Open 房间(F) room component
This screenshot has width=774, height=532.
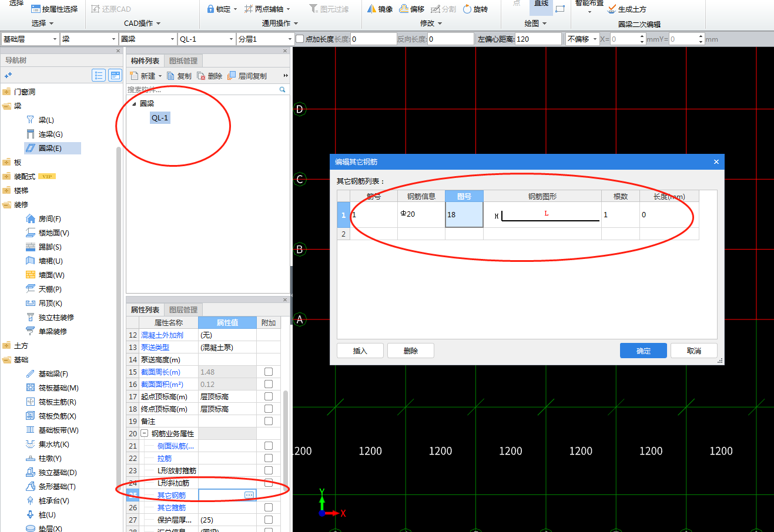tap(45, 219)
